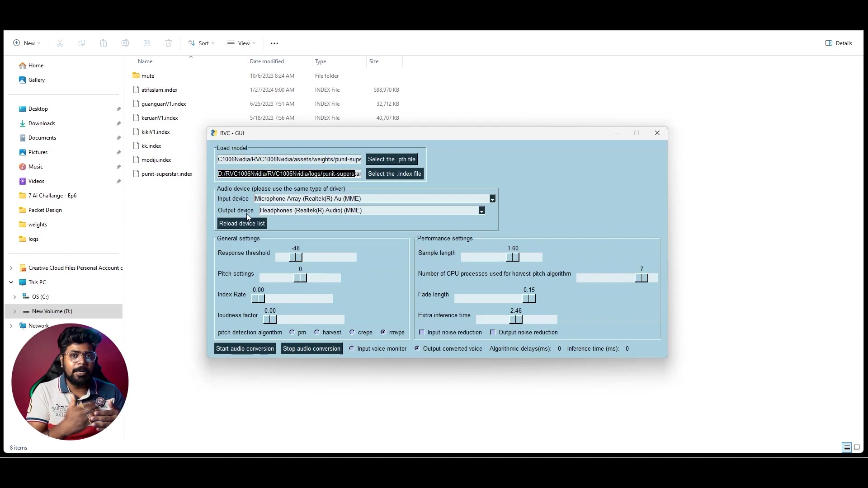Expand the OS (C:) drive tree
This screenshot has height=488, width=868.
15,297
